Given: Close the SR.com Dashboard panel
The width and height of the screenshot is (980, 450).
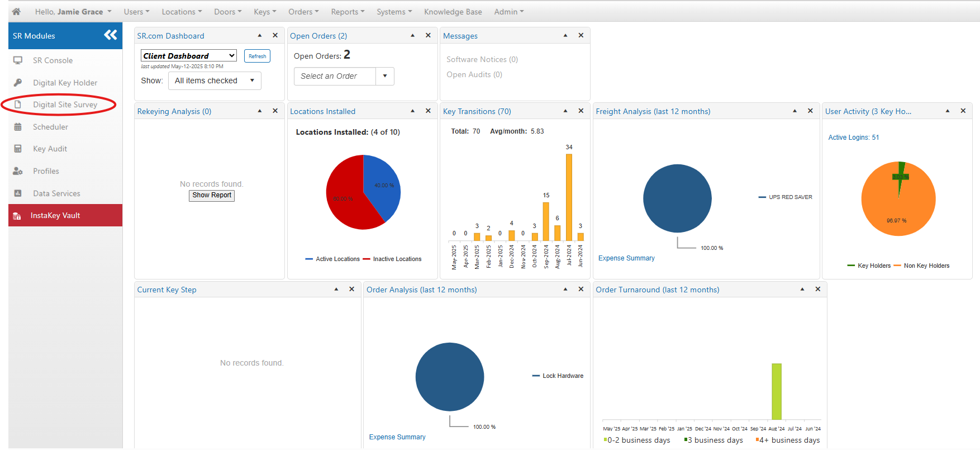Looking at the screenshot, I should (275, 35).
